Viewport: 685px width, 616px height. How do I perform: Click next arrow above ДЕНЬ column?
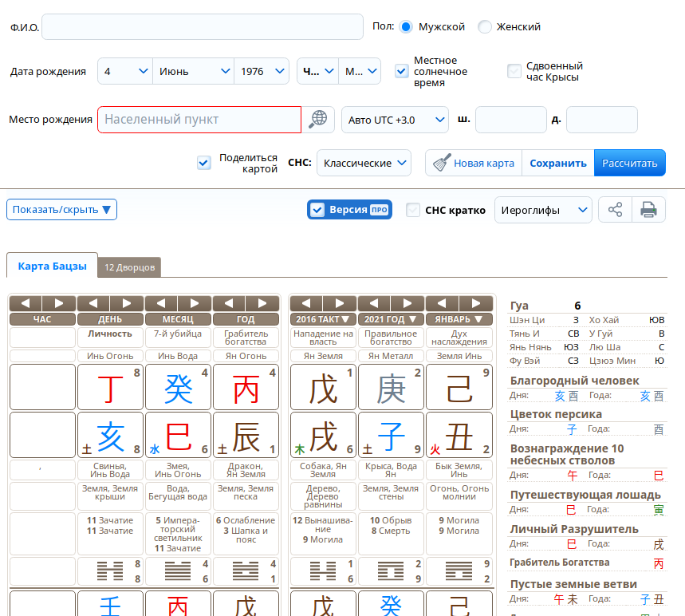point(127,303)
